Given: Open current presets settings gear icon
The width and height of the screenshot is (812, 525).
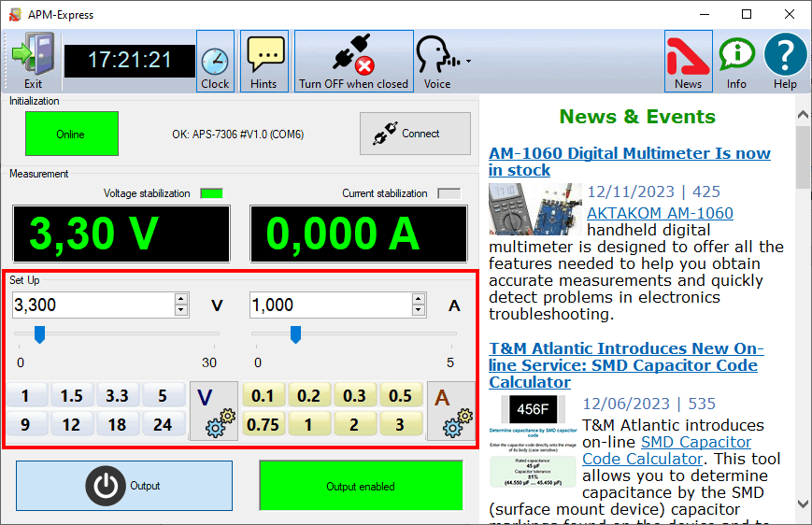Looking at the screenshot, I should coord(451,411).
